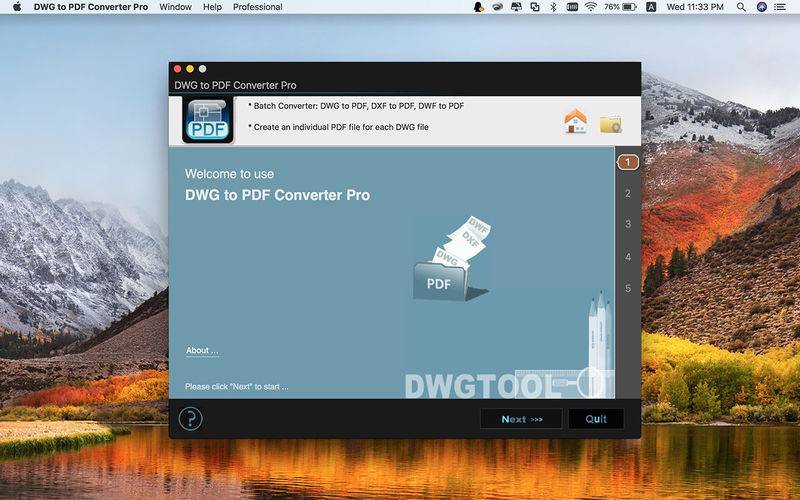The image size is (800, 500).
Task: Click the 'Batch Converter' description line
Action: click(356, 106)
